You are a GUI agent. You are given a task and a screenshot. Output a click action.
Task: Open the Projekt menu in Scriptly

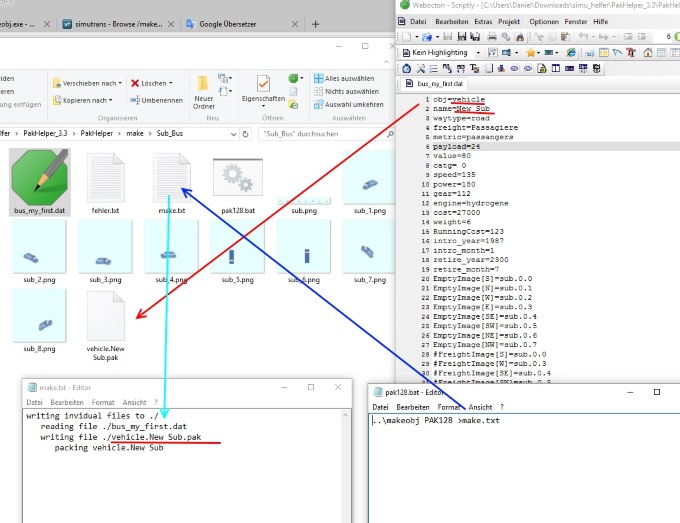pyautogui.click(x=509, y=21)
